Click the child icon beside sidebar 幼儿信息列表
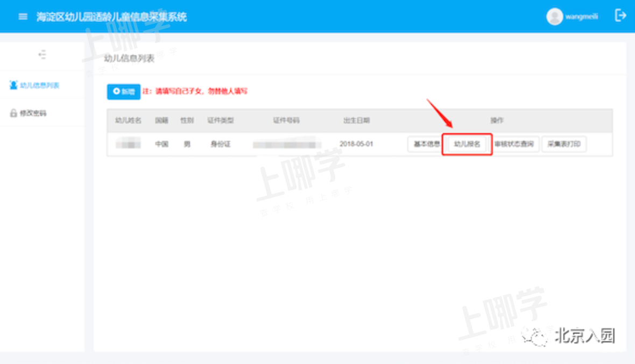Image resolution: width=635 pixels, height=364 pixels. [x=13, y=85]
